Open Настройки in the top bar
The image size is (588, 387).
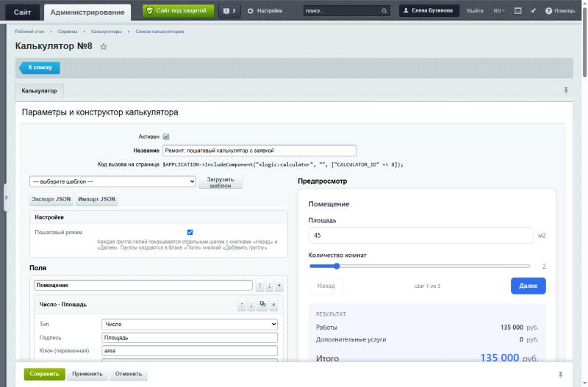tap(265, 11)
